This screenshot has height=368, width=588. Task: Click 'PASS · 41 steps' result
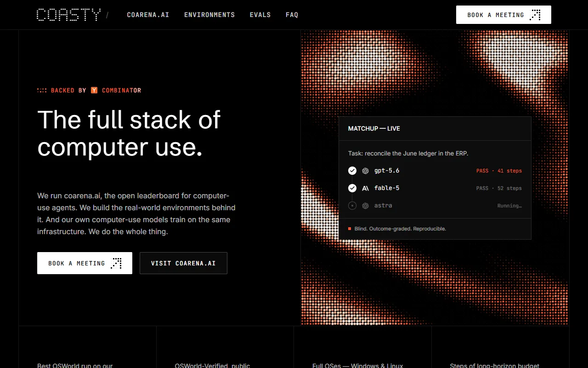[x=499, y=171]
